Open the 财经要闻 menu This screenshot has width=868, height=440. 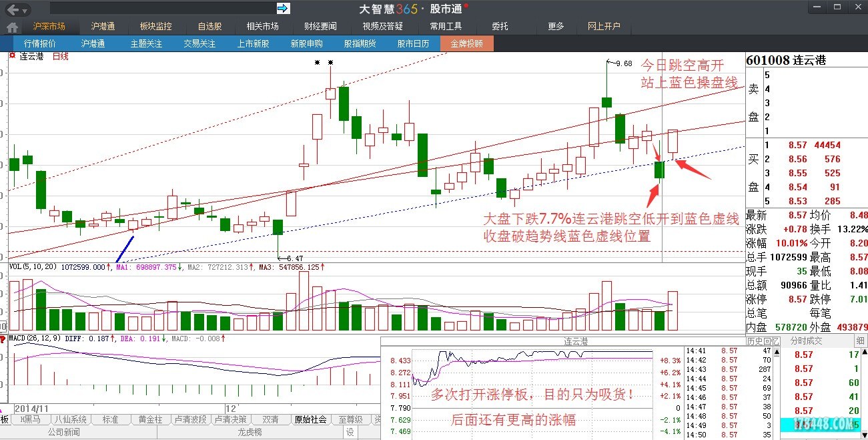[x=320, y=27]
